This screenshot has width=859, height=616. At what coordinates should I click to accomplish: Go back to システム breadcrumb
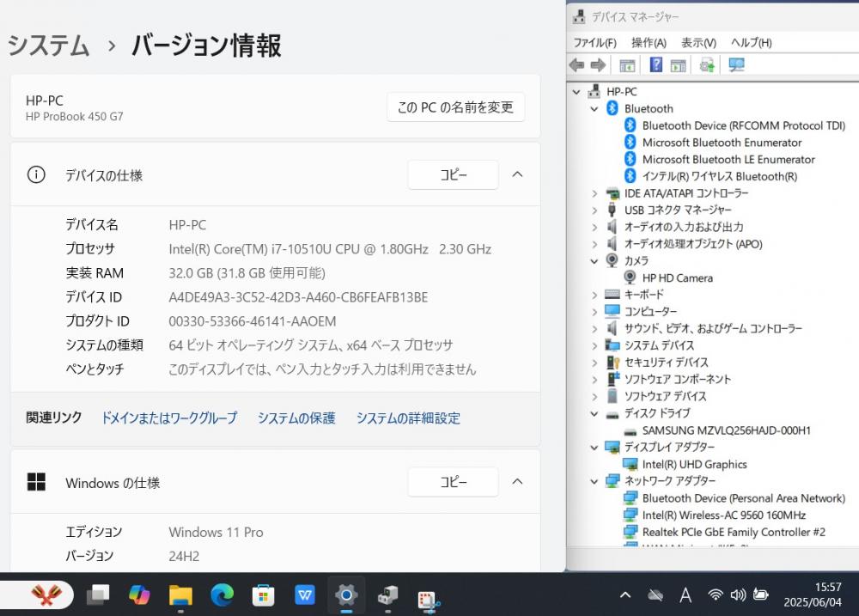[x=48, y=45]
